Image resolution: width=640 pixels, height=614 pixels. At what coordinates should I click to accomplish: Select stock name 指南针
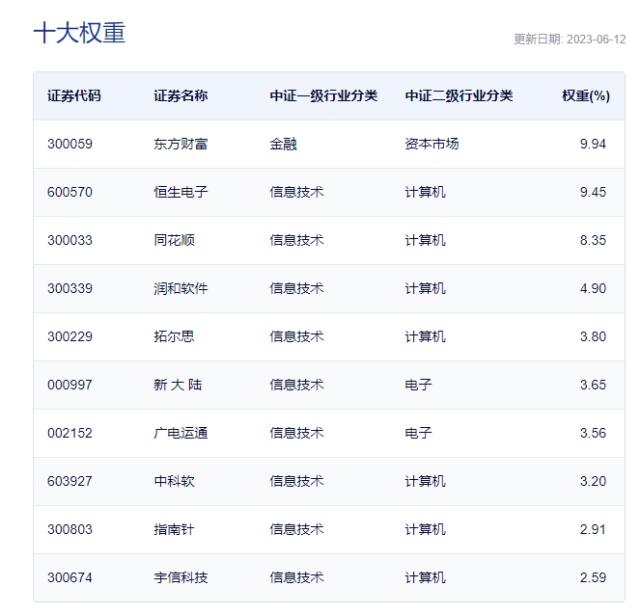tap(174, 529)
